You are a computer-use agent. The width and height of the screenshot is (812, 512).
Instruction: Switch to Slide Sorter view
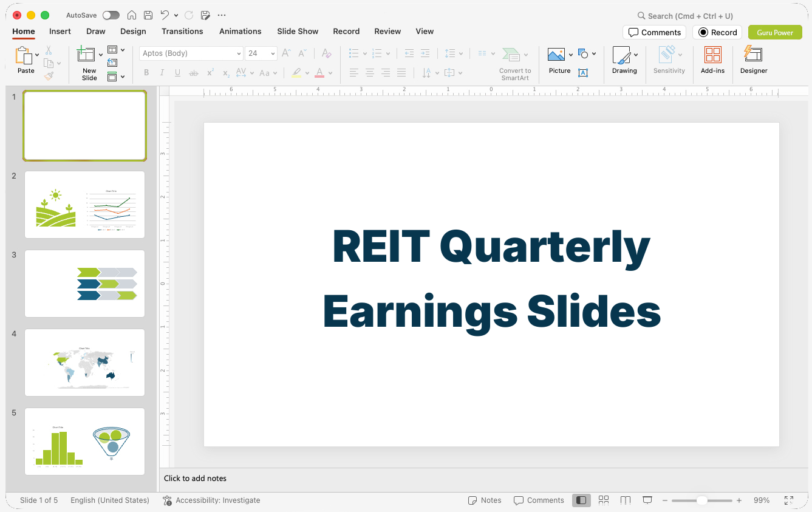[604, 500]
